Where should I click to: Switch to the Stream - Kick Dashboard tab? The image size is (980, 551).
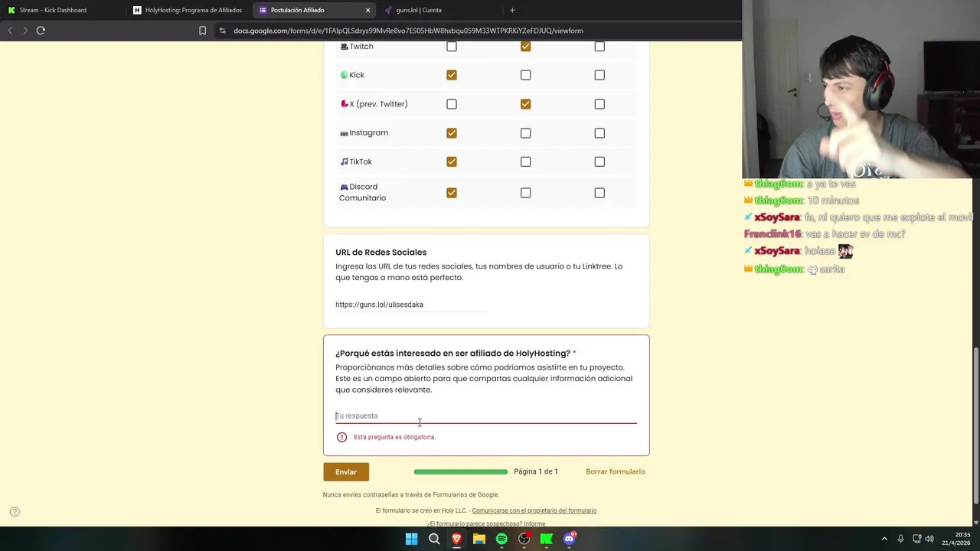(x=53, y=10)
